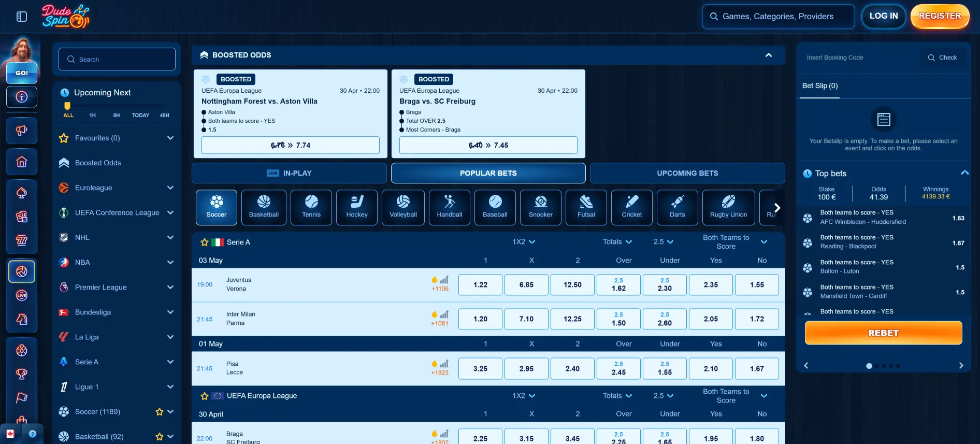Focus the Insert Booking Code field
980x444 pixels.
tap(860, 58)
